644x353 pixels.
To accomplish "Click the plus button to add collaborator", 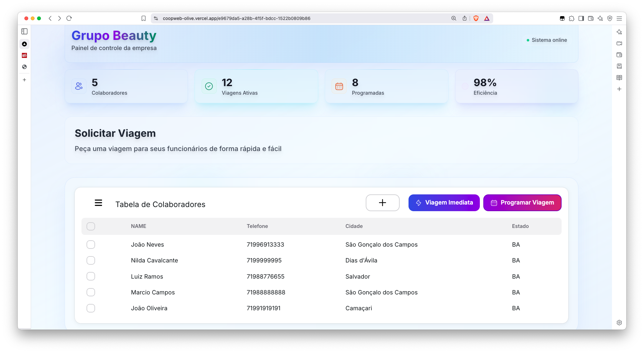I will 382,203.
